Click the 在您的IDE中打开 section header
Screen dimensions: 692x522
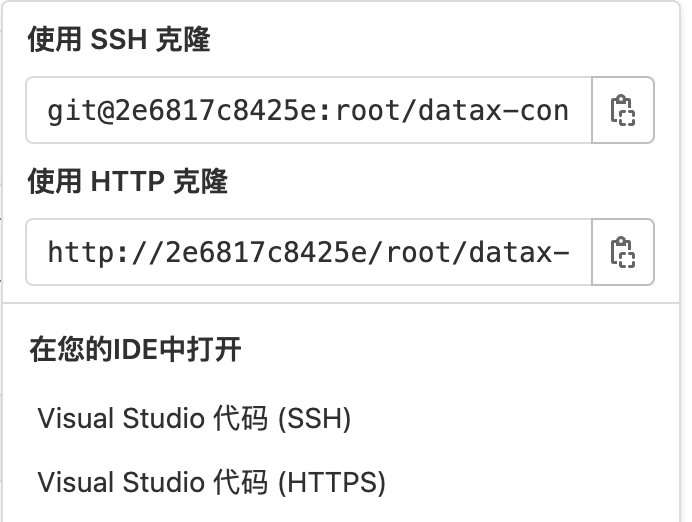[x=135, y=350]
